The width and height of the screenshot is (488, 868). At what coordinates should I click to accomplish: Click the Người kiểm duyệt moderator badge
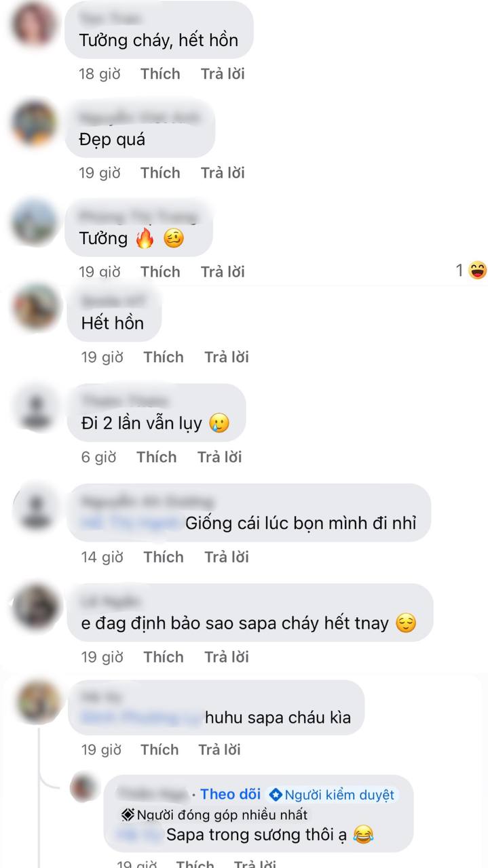332,795
